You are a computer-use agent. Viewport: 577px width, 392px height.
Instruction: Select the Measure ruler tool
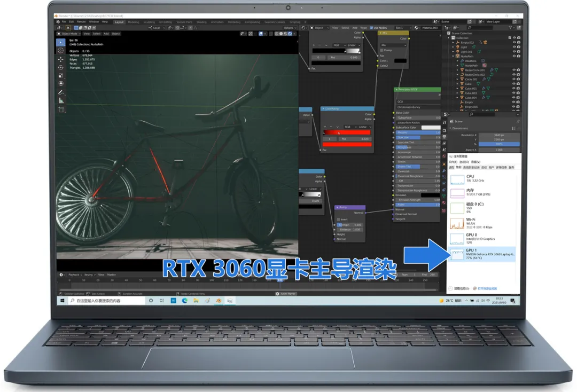coord(61,101)
